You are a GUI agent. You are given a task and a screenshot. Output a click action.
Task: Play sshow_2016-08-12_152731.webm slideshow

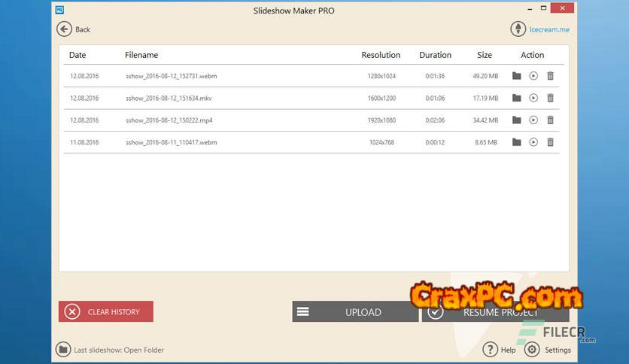tap(533, 76)
